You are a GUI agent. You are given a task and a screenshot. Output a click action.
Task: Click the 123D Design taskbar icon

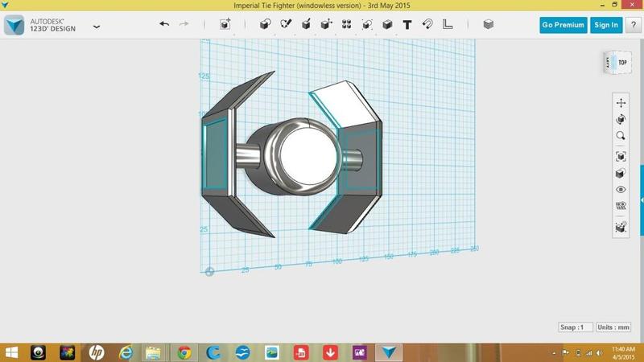(389, 352)
